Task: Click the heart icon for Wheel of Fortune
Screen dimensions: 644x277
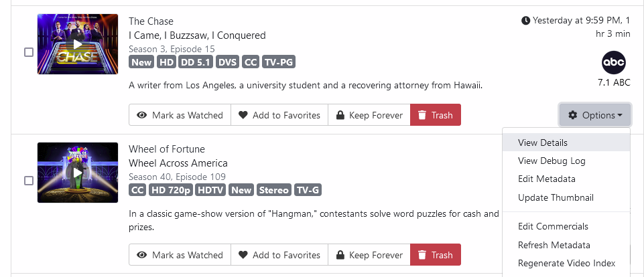Action: pos(243,255)
